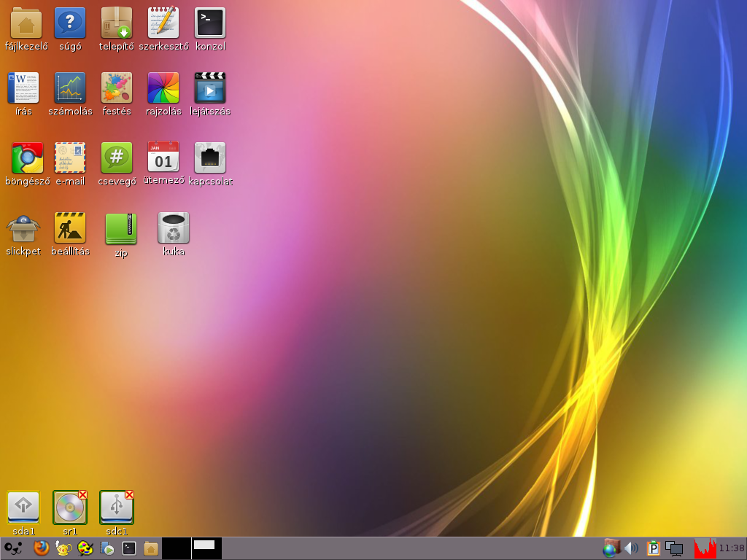The width and height of the screenshot is (747, 560).
Task: Open the kuka trash icon
Action: (174, 227)
